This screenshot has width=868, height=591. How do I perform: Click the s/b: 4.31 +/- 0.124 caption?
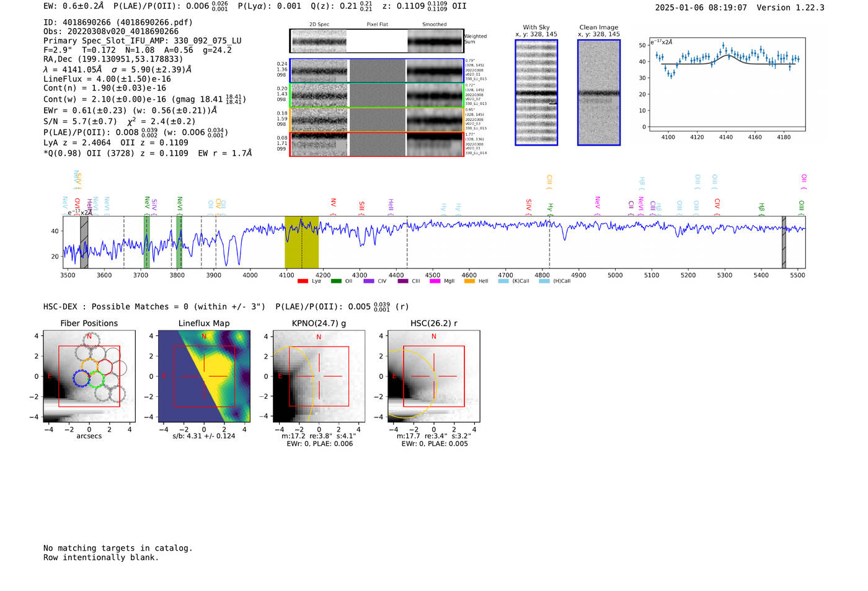click(204, 436)
